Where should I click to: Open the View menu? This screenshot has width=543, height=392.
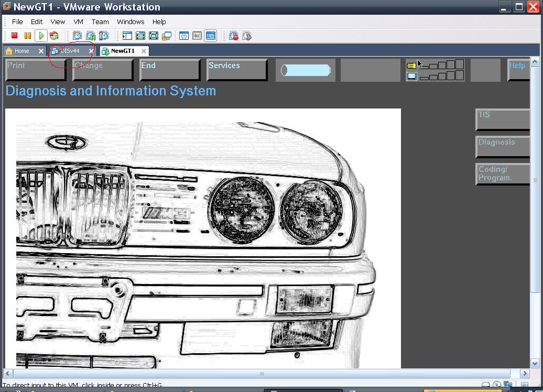click(x=58, y=21)
